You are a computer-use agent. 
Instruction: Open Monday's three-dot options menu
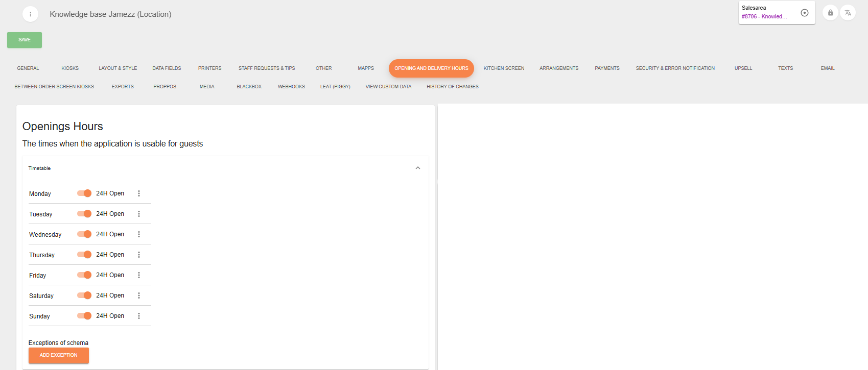click(x=139, y=193)
